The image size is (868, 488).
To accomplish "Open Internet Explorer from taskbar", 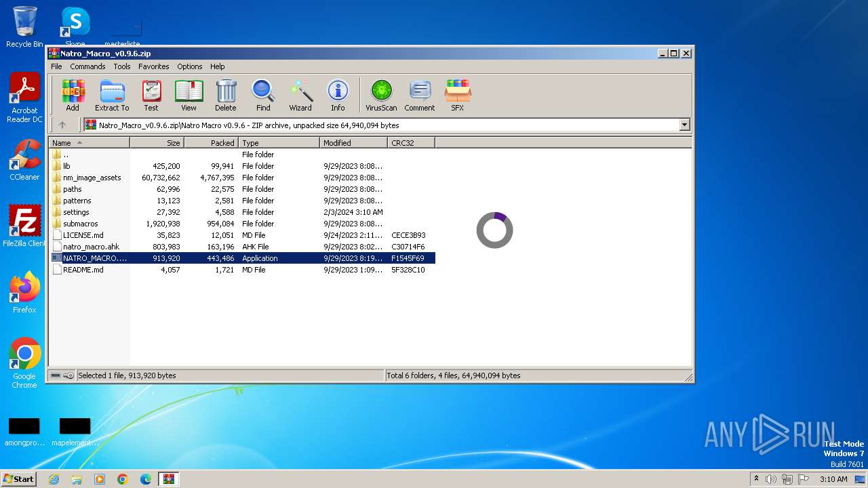I will pos(54,479).
